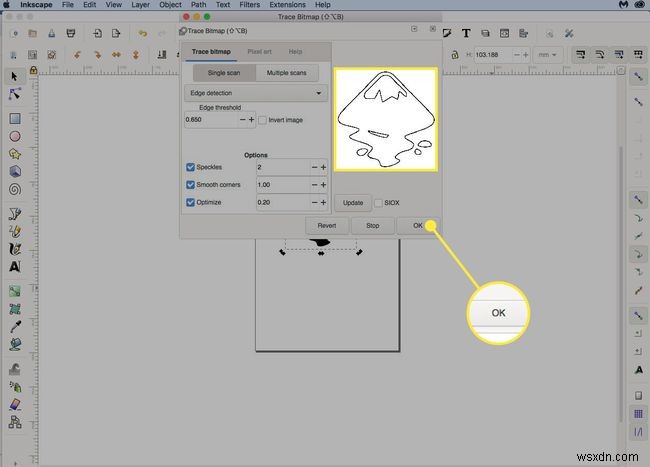The height and width of the screenshot is (467, 650).
Task: Open the Extensions menu
Action: click(x=287, y=5)
